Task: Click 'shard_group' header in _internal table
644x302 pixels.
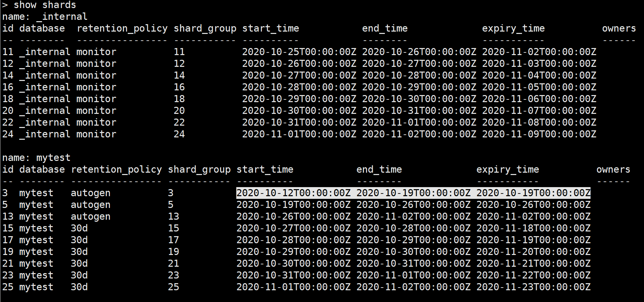Action: 205,29
